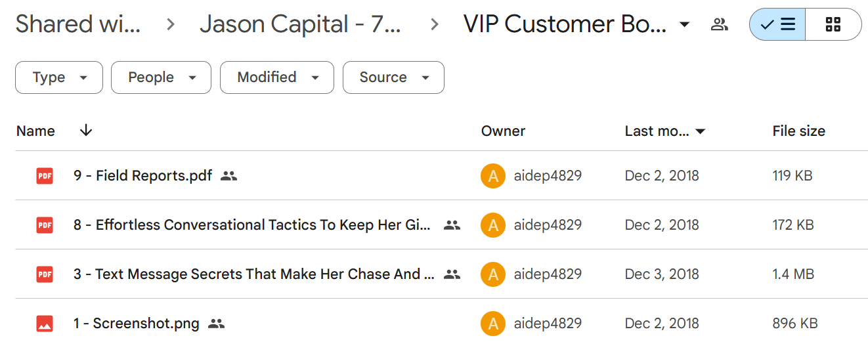The width and height of the screenshot is (868, 342).
Task: Click the aidep4829 avatar on Field Reports row
Action: 493,176
